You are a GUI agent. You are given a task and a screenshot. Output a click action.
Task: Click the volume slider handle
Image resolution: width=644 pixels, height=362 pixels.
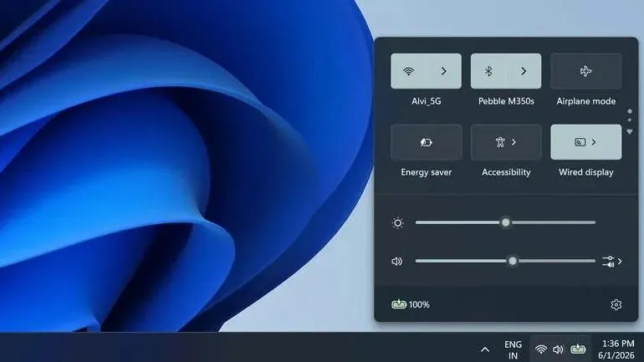513,261
